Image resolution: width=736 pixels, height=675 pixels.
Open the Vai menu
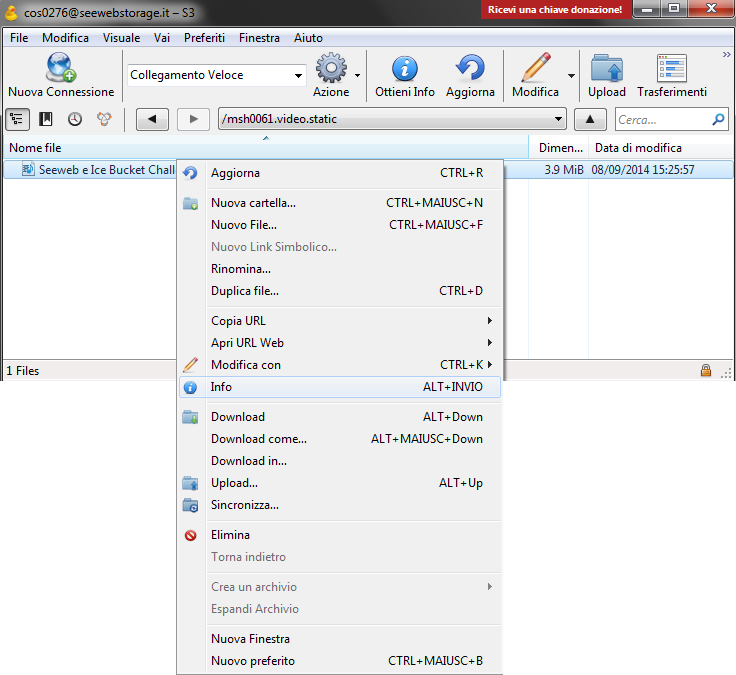point(162,38)
